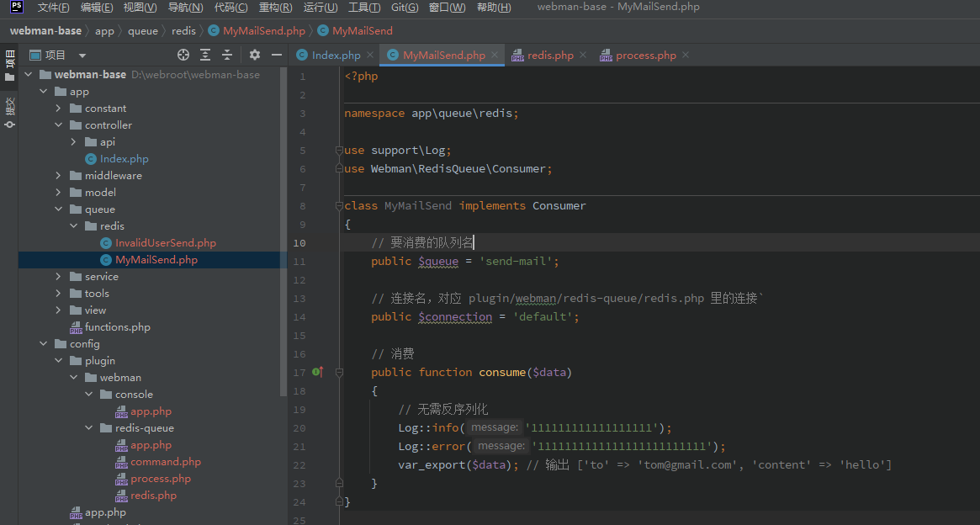Expand the view folder
This screenshot has height=525, width=980.
pos(59,310)
